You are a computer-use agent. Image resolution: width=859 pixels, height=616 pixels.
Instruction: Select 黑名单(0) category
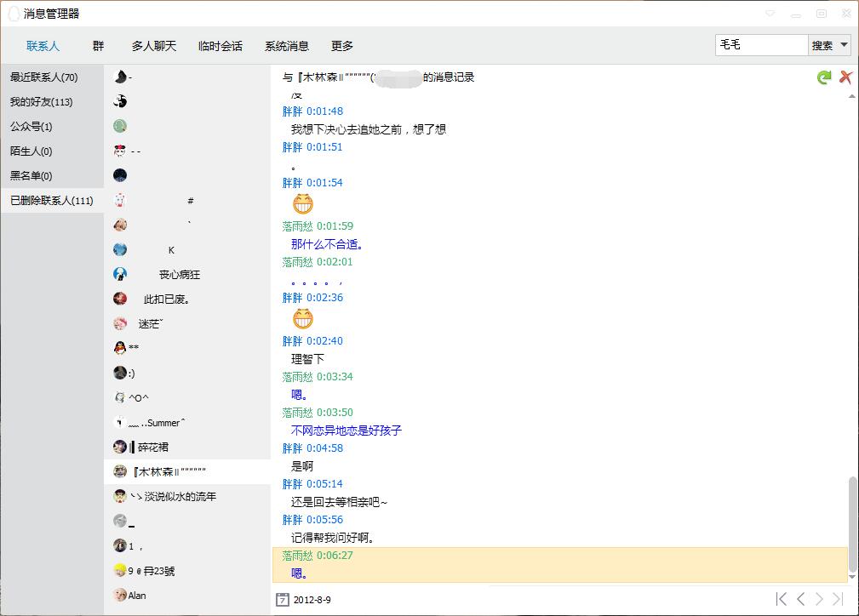tap(52, 176)
